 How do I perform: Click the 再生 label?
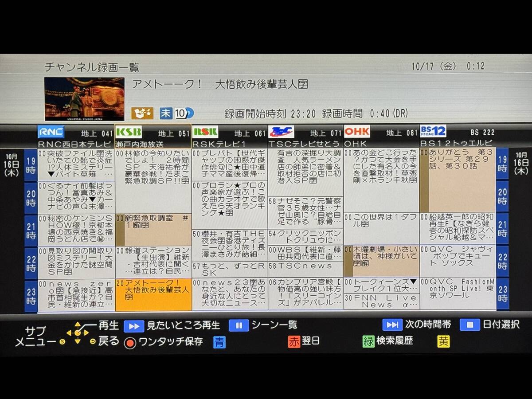pyautogui.click(x=108, y=326)
